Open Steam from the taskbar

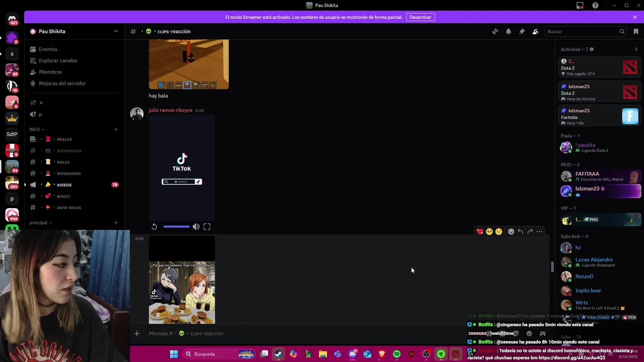tap(278, 354)
